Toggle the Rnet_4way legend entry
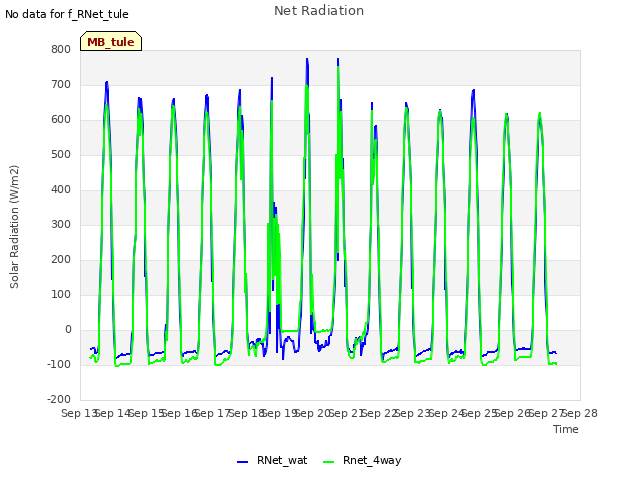640x480 pixels. pos(362,460)
